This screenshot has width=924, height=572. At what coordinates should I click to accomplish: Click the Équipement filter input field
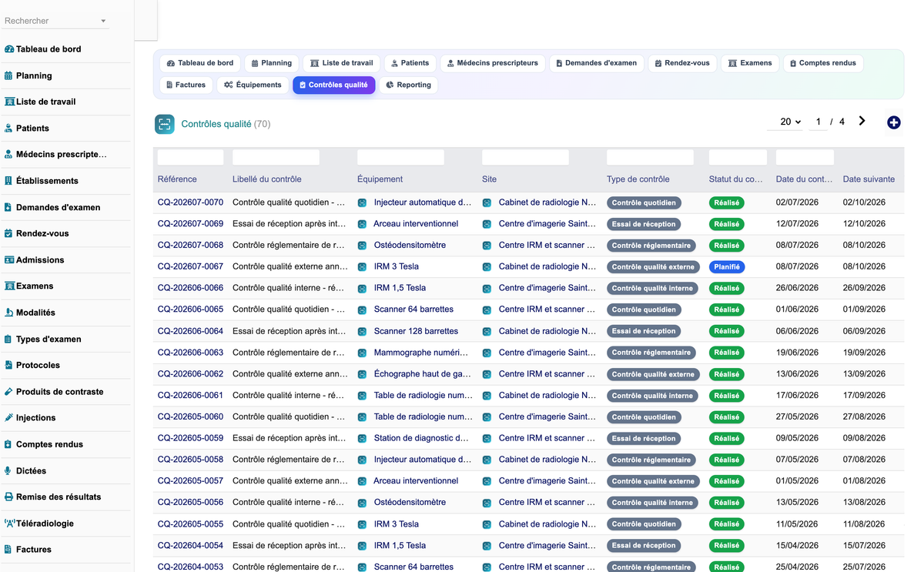[x=400, y=157]
